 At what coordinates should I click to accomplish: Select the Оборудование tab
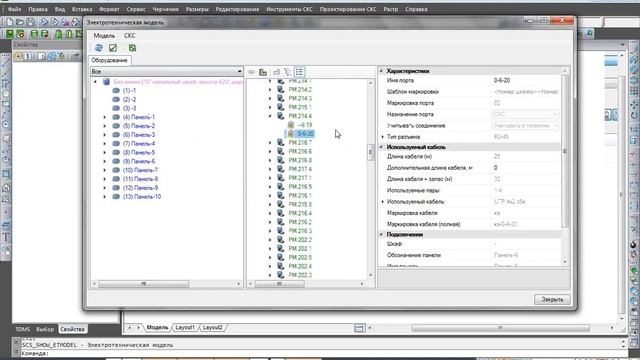tap(109, 60)
